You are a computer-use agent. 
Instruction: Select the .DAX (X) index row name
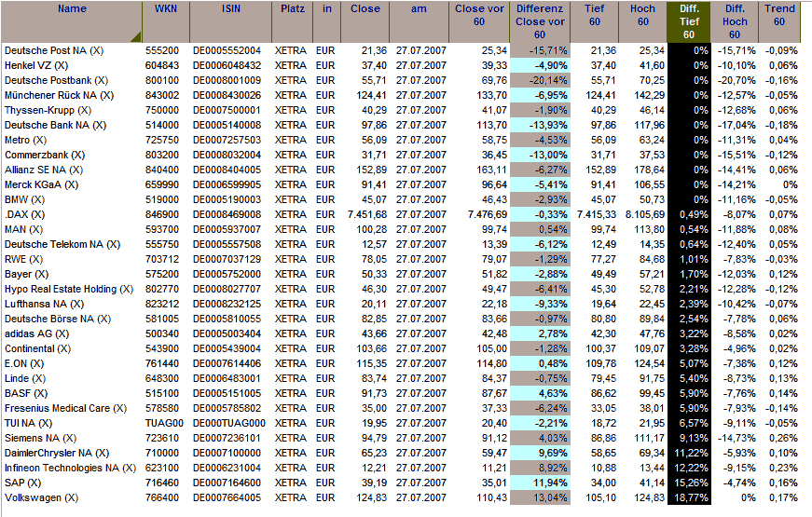(24, 215)
